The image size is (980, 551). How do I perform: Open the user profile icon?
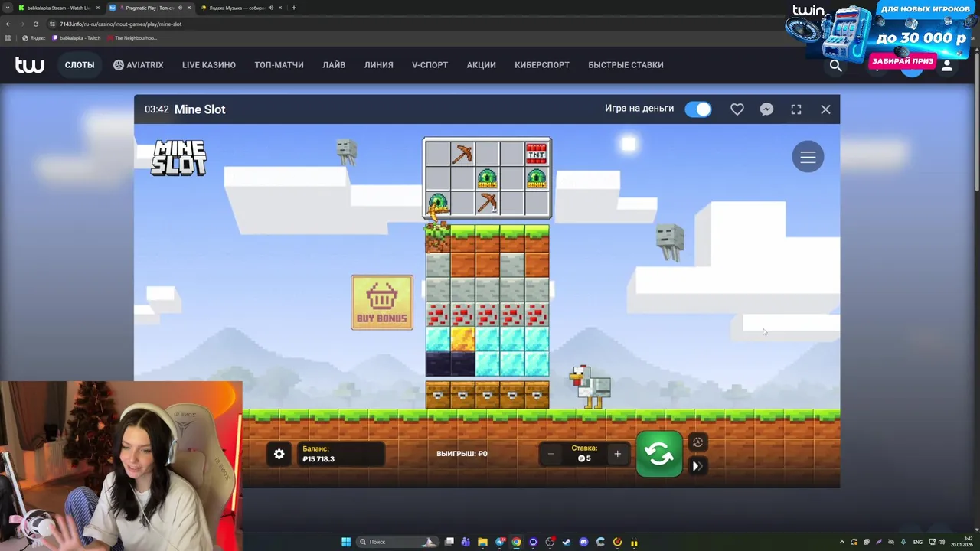click(947, 66)
